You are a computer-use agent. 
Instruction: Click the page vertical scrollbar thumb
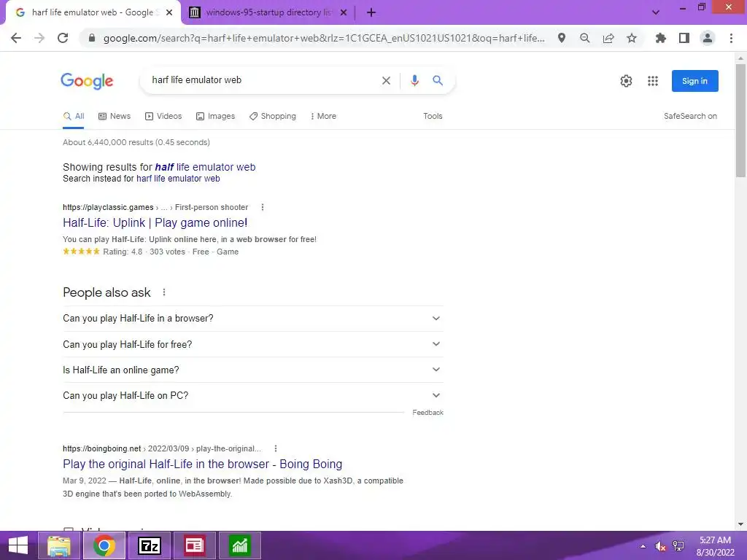pyautogui.click(x=740, y=121)
